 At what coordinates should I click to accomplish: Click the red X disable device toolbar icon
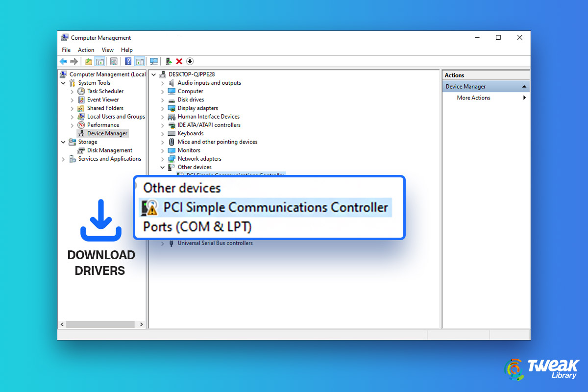pos(179,61)
